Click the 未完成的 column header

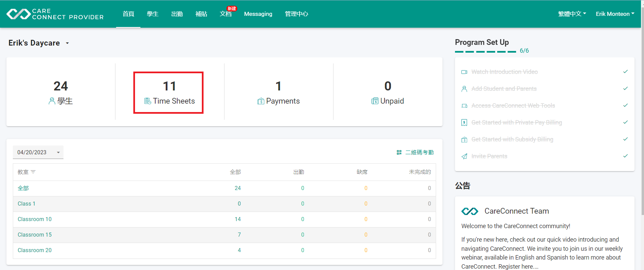pos(420,172)
